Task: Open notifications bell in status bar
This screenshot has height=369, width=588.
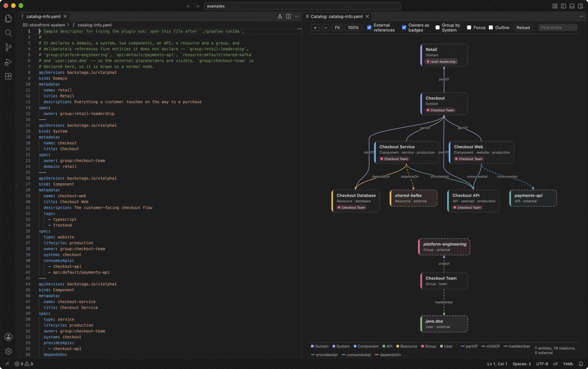Action: 581,364
